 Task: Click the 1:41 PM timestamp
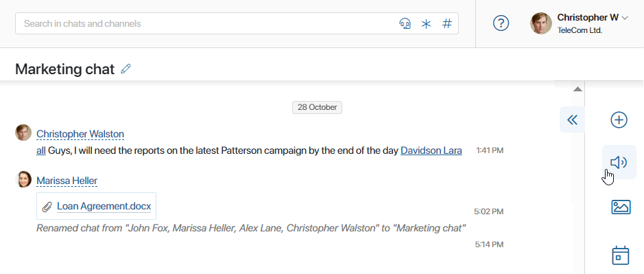(x=490, y=150)
